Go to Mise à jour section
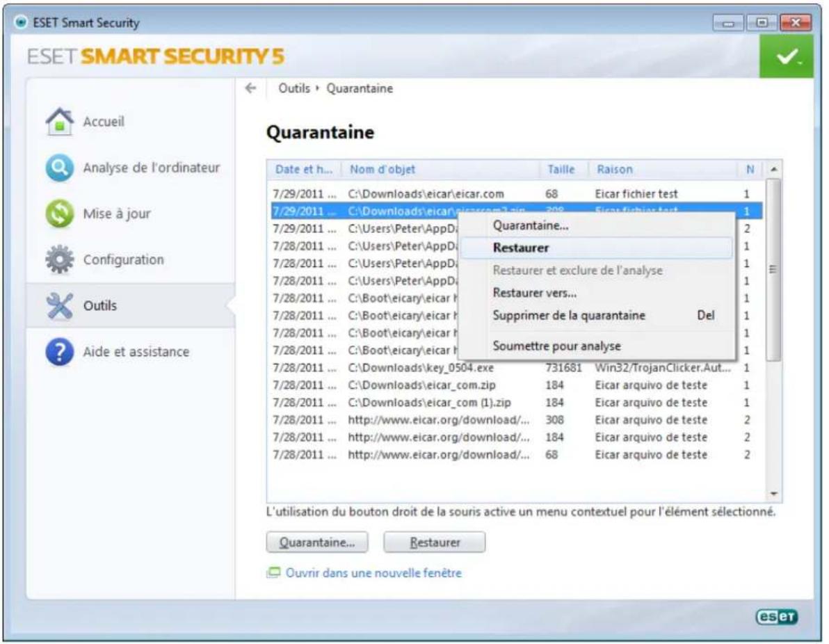829x644 pixels. [x=117, y=214]
